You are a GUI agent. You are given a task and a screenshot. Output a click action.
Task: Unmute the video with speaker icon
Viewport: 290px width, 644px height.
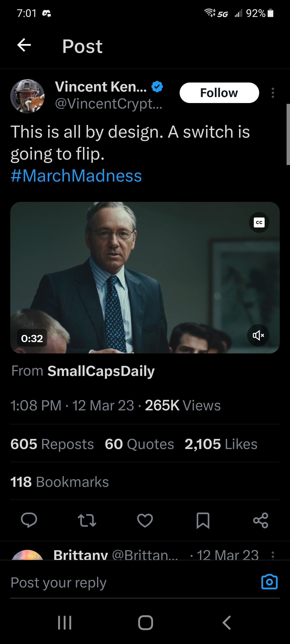(x=258, y=335)
